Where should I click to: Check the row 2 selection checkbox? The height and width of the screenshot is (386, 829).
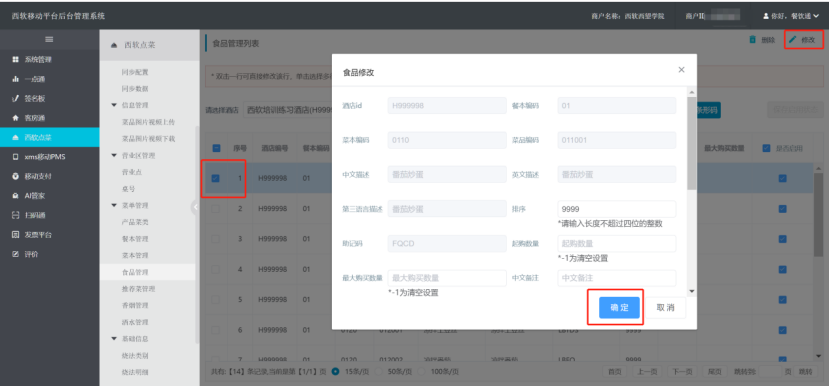215,209
